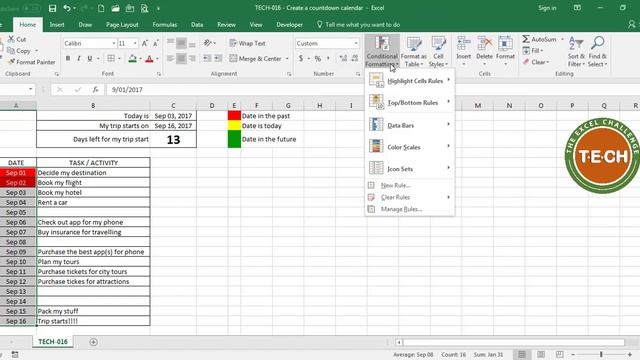Cut the selected cells
640x360 pixels.
pos(17,39)
